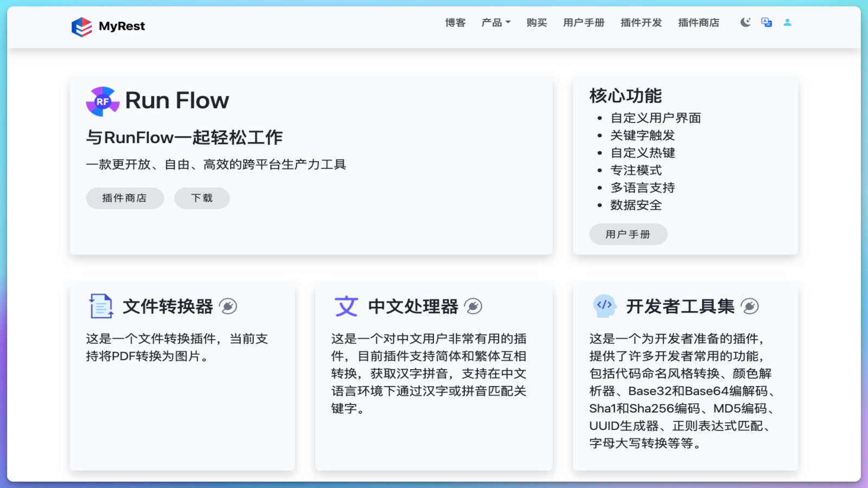The image size is (868, 488).
Task: Click the Run Flow RF logo icon
Action: point(102,101)
